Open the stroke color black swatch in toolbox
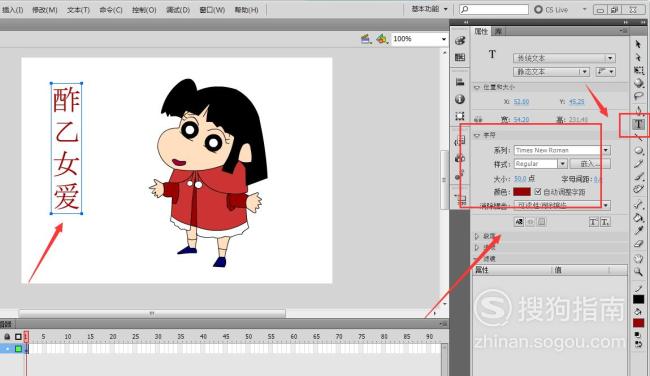Screen dimensions: 650x376 (x=638, y=299)
